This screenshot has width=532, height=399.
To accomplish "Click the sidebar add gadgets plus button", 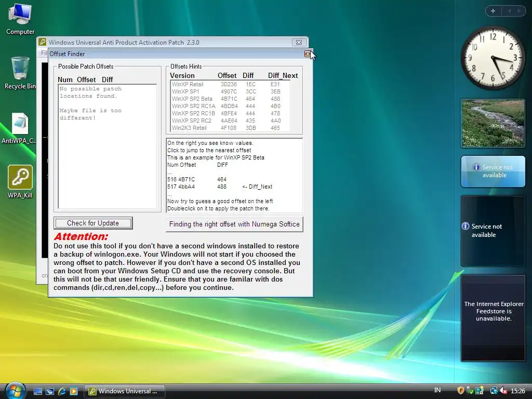I will [493, 11].
